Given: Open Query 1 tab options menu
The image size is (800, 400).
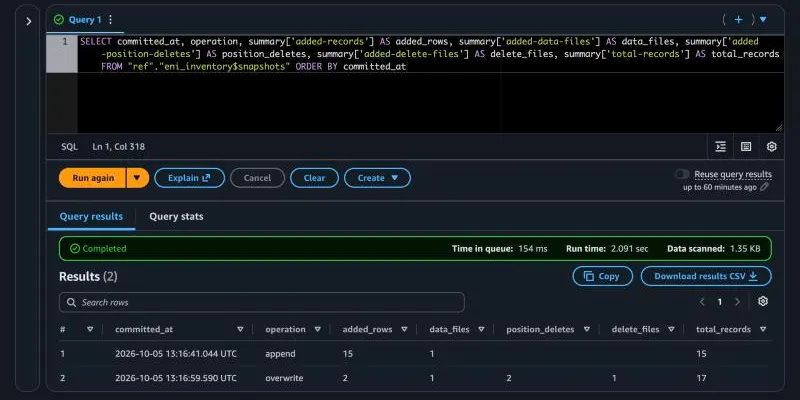Looking at the screenshot, I should click(x=110, y=20).
